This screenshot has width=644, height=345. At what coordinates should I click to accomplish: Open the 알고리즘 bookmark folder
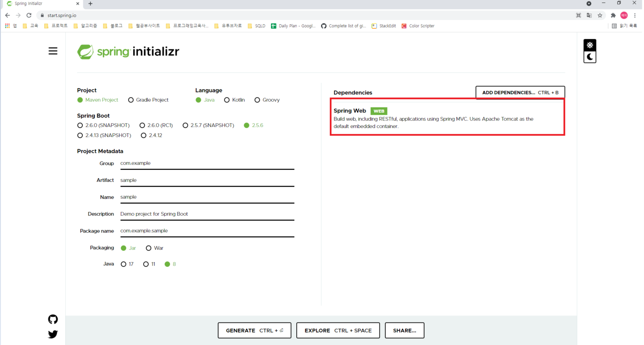coord(85,26)
